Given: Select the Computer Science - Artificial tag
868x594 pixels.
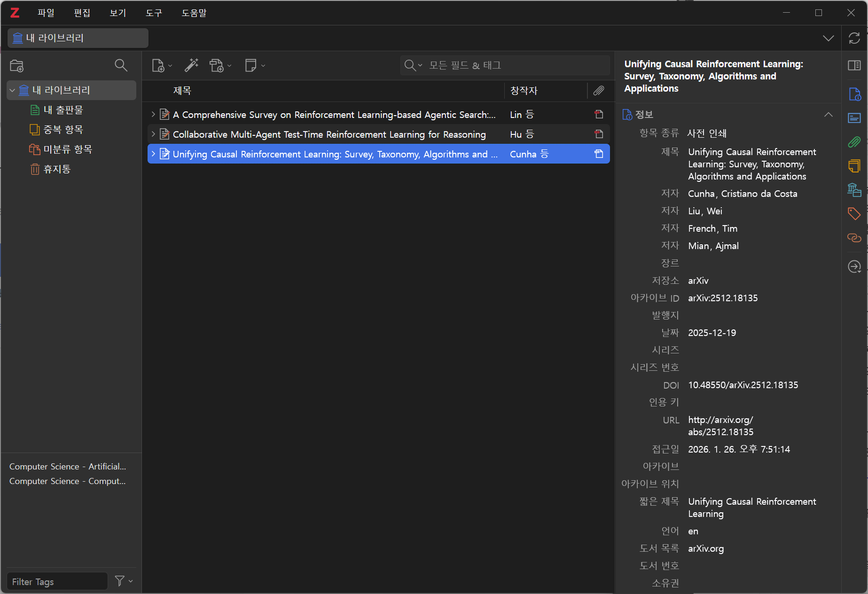Looking at the screenshot, I should click(68, 466).
